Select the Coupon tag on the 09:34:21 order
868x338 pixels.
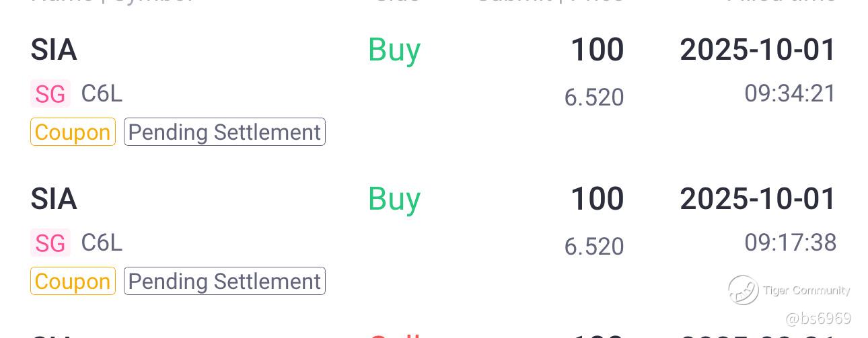(73, 132)
